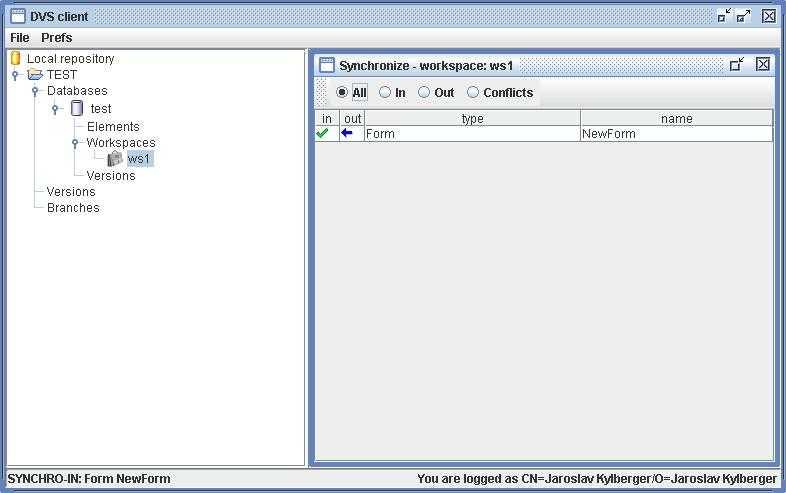Click the DVS client window title icon

(18, 16)
